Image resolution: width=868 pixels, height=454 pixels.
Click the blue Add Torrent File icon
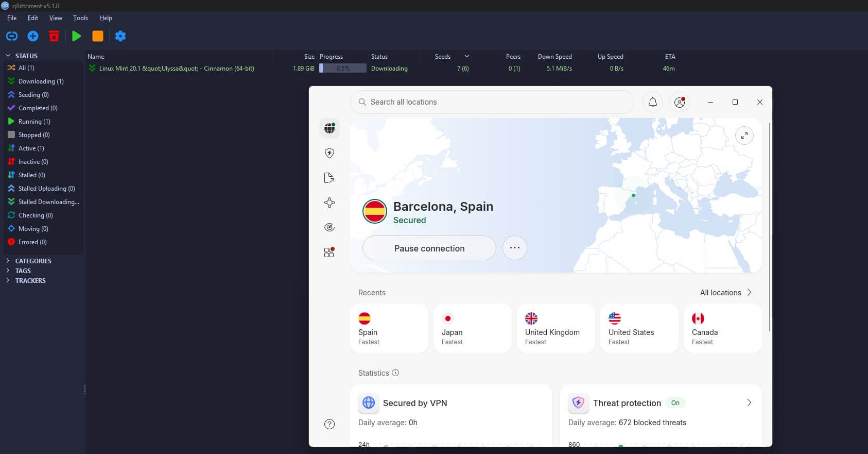point(33,36)
